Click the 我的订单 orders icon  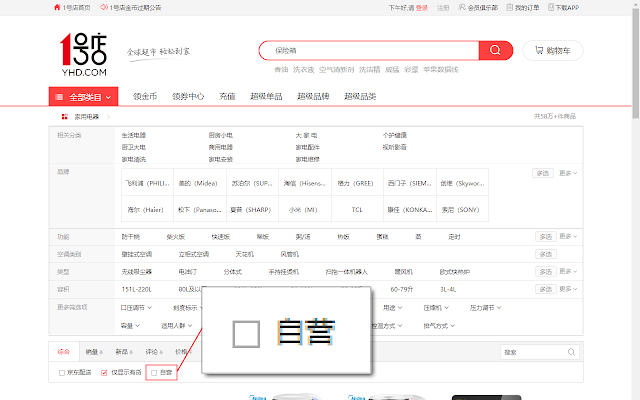tap(510, 7)
